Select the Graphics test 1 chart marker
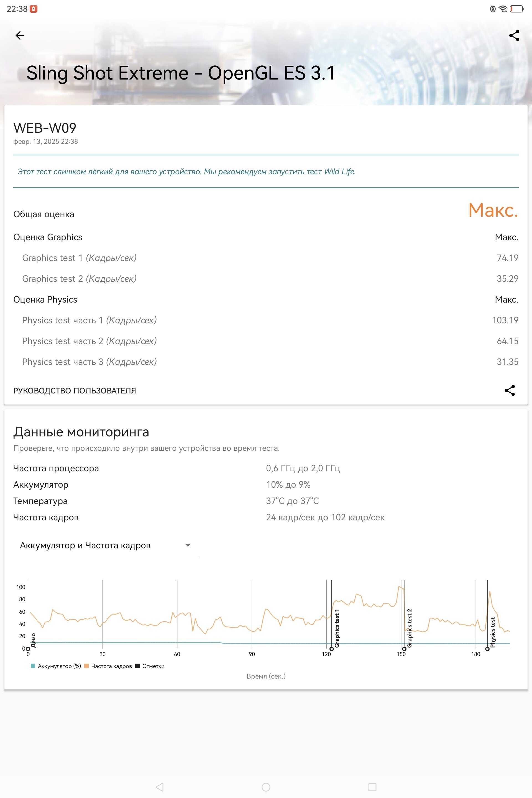Image resolution: width=532 pixels, height=798 pixels. point(331,649)
